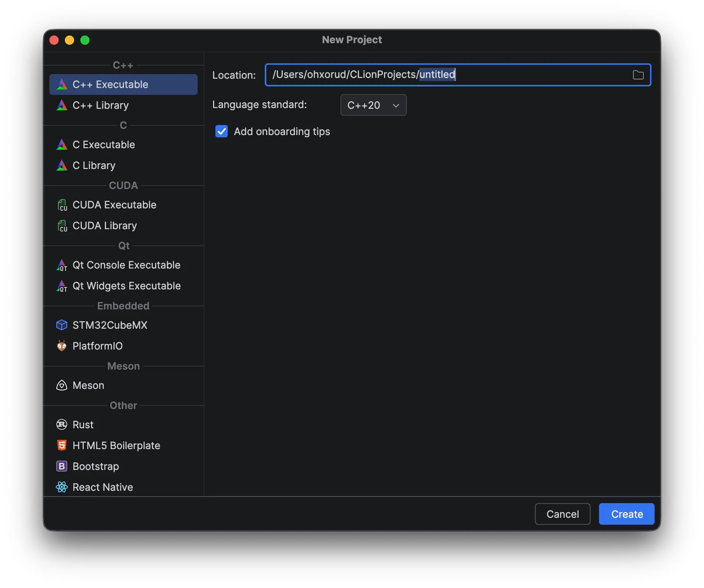Open the folder browser for Location

(638, 75)
